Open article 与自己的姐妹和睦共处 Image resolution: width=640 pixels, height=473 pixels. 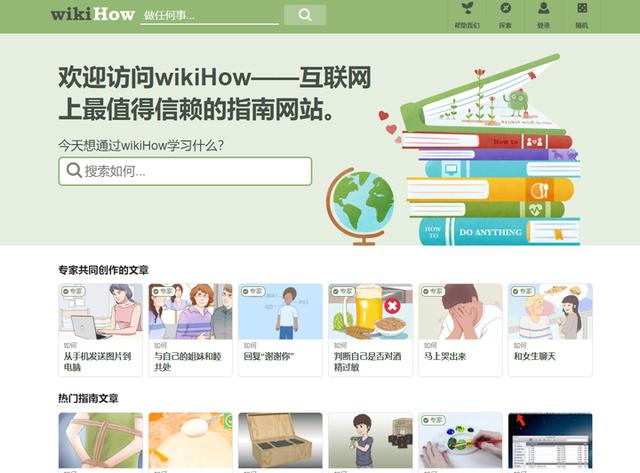point(188,362)
